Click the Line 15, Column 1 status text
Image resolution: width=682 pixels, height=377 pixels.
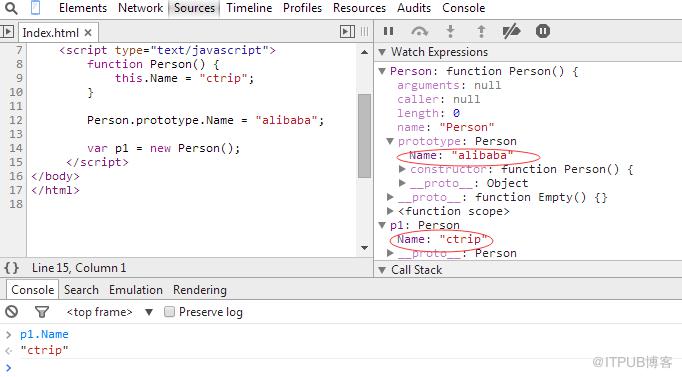79,267
